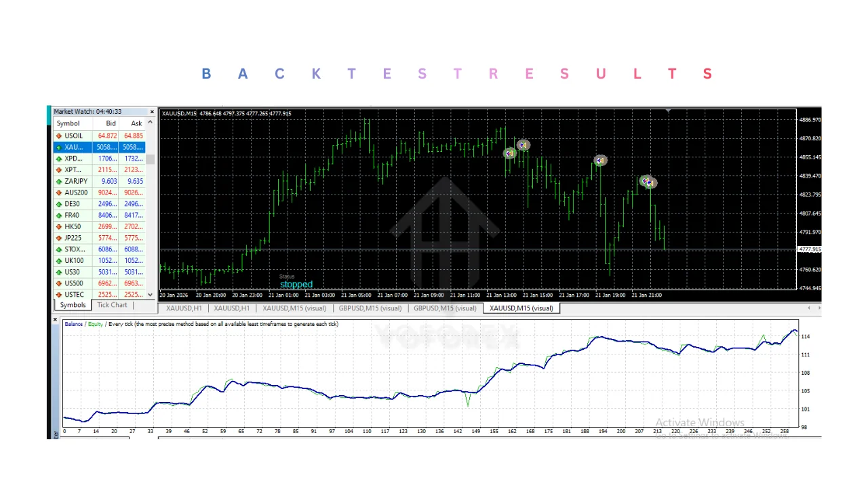Click the Market Watch scrollbar thumb

tap(151, 159)
